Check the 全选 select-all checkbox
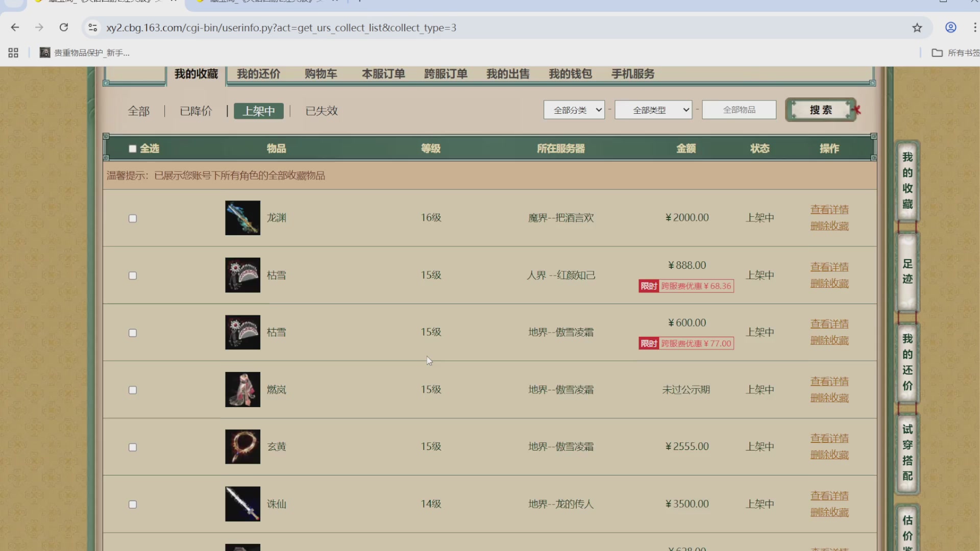Image resolution: width=980 pixels, height=551 pixels. [x=133, y=148]
